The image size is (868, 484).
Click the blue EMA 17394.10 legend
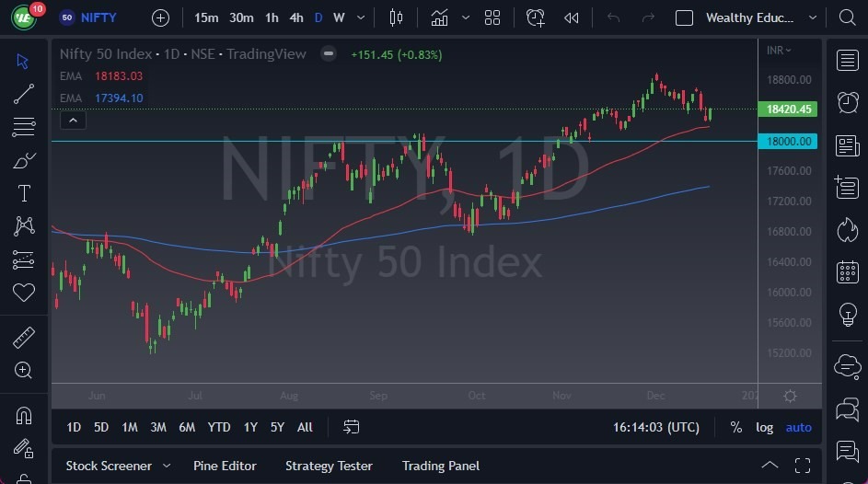pyautogui.click(x=101, y=98)
